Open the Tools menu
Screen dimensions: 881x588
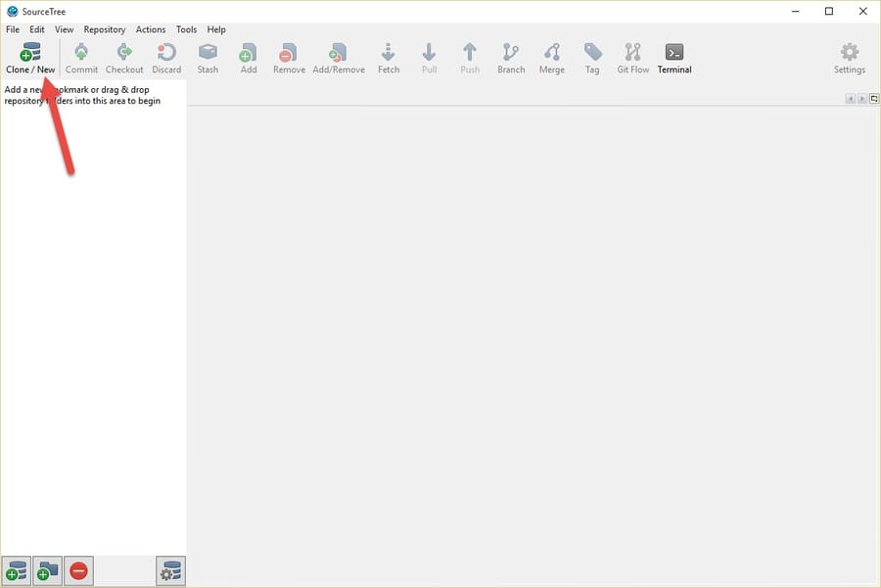186,29
